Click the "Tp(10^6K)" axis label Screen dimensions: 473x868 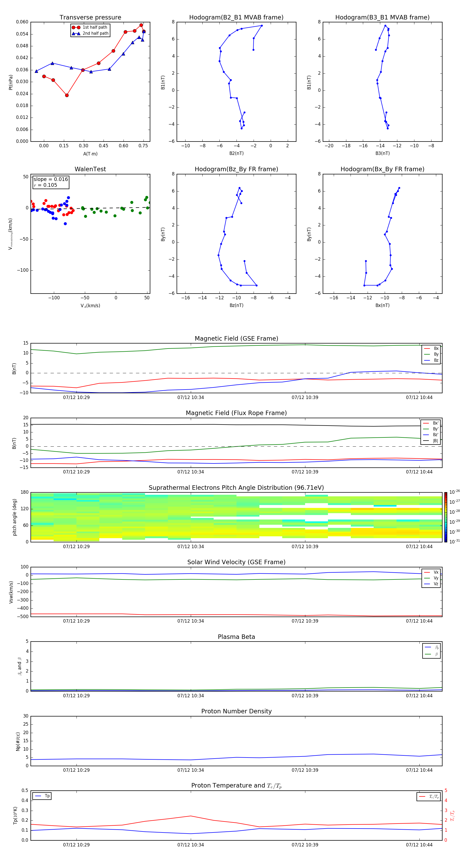click(15, 815)
